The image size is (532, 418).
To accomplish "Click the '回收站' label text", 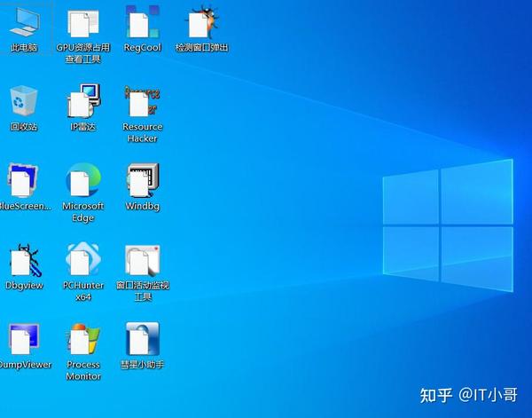I will 24,127.
